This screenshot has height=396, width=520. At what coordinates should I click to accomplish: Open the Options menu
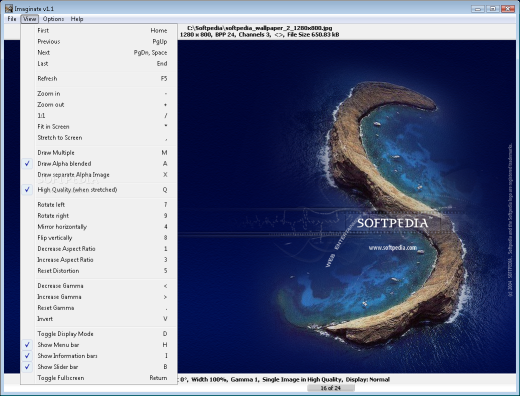coord(53,19)
